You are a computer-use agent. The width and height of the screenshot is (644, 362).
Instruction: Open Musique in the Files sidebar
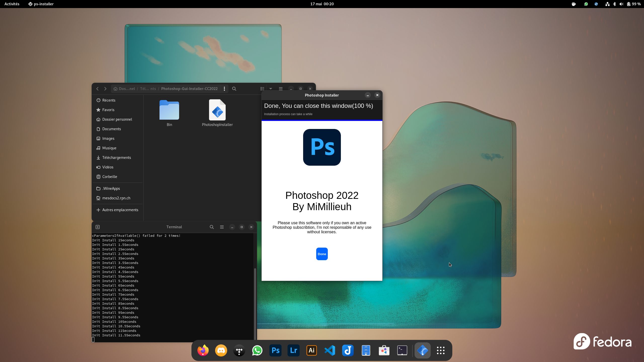[x=117, y=148]
